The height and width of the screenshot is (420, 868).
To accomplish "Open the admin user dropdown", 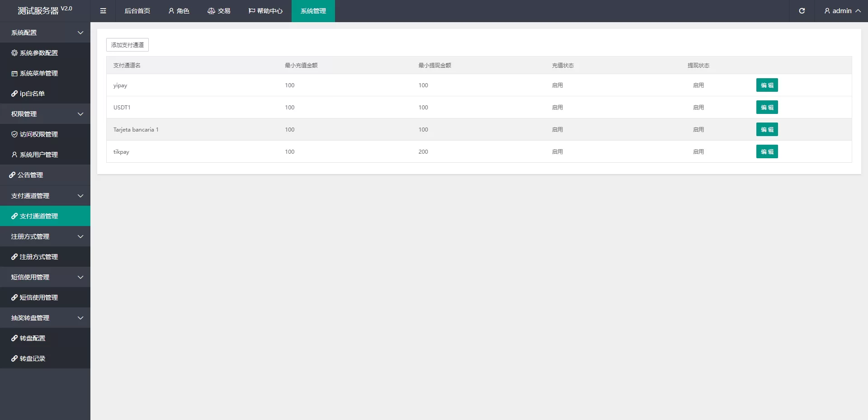I will [842, 11].
